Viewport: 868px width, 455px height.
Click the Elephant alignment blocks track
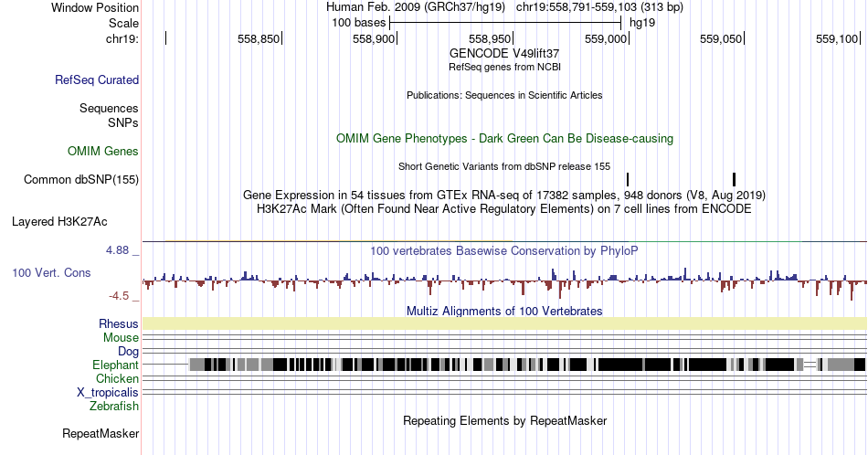pyautogui.click(x=504, y=365)
